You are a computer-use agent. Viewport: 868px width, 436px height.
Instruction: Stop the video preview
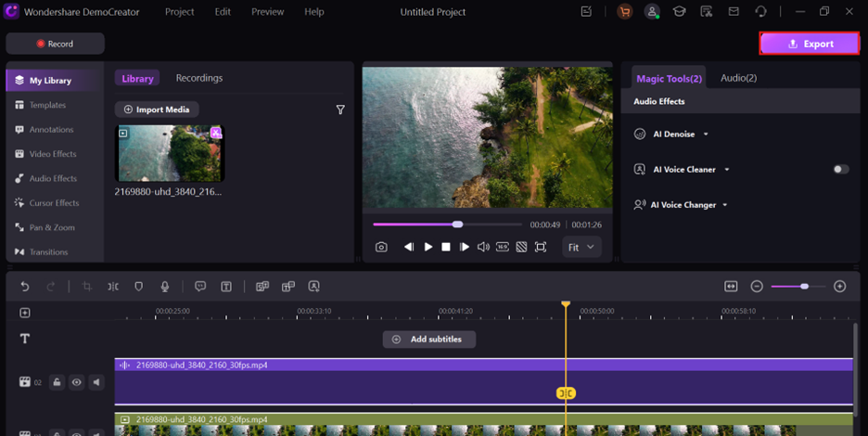446,247
